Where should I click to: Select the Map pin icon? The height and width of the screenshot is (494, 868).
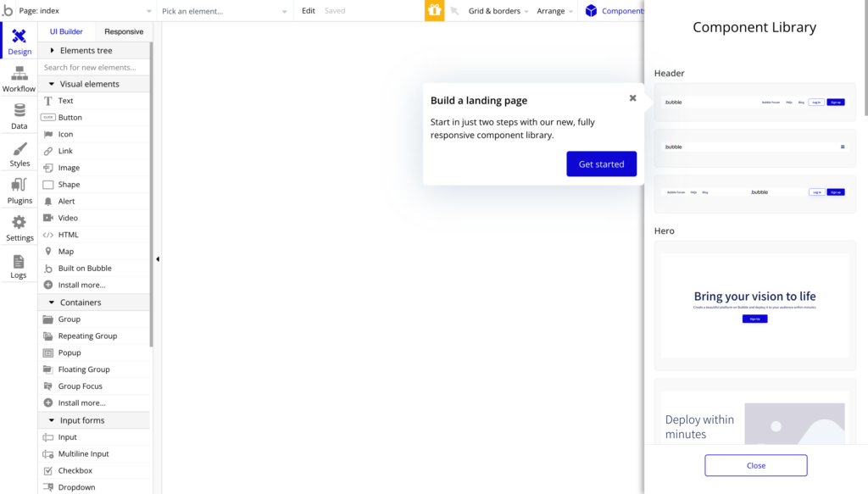tap(48, 251)
